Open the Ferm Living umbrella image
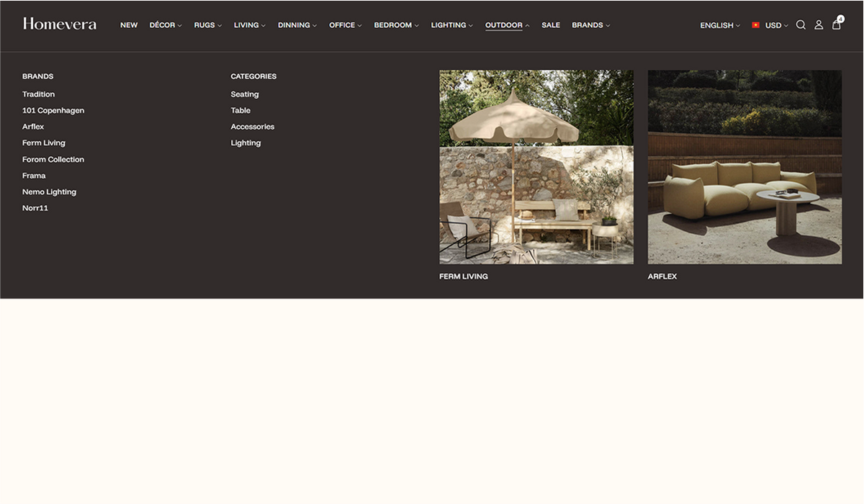 [536, 167]
